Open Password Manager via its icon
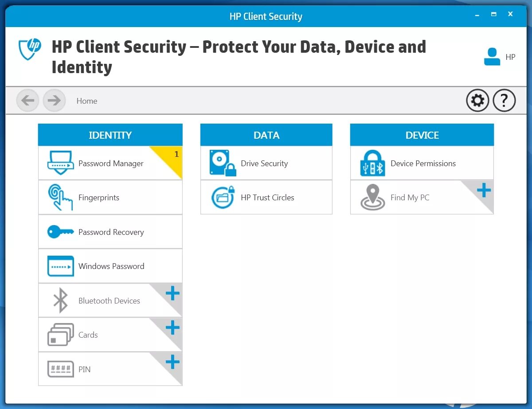This screenshot has width=532, height=409. coord(60,163)
